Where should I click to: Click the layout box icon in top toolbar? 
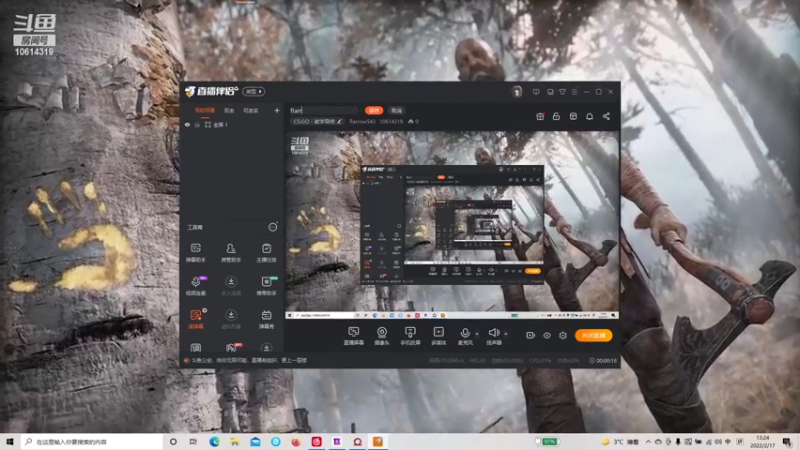pos(573,116)
